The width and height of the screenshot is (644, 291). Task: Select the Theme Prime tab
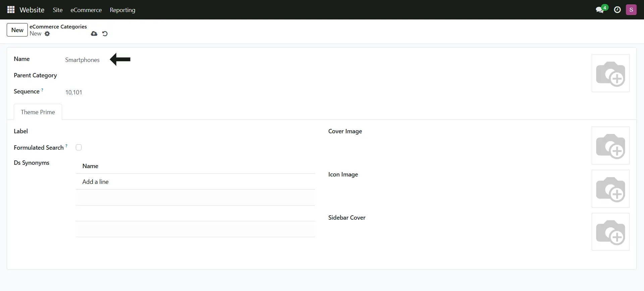click(38, 112)
